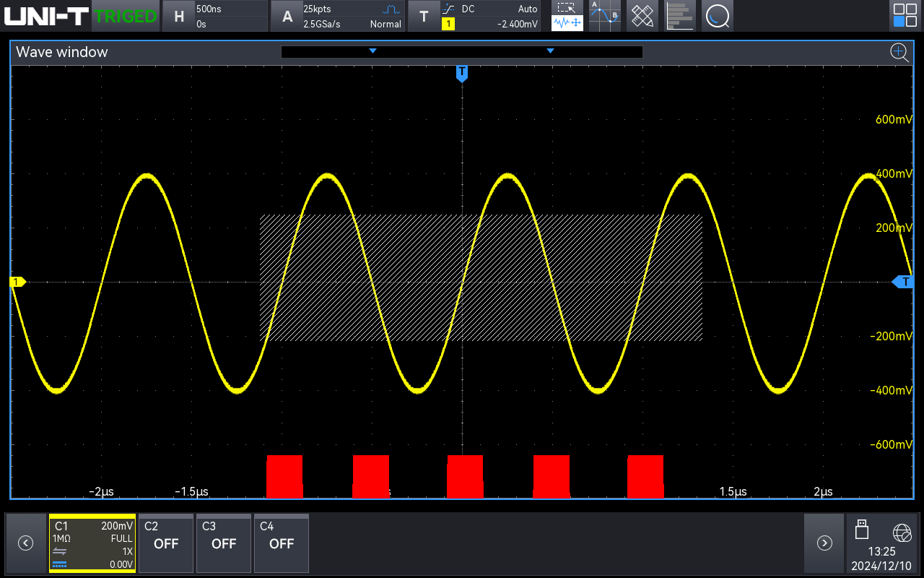Screen dimensions: 924x578
Task: Open the USB storage icon
Action: [x=861, y=529]
